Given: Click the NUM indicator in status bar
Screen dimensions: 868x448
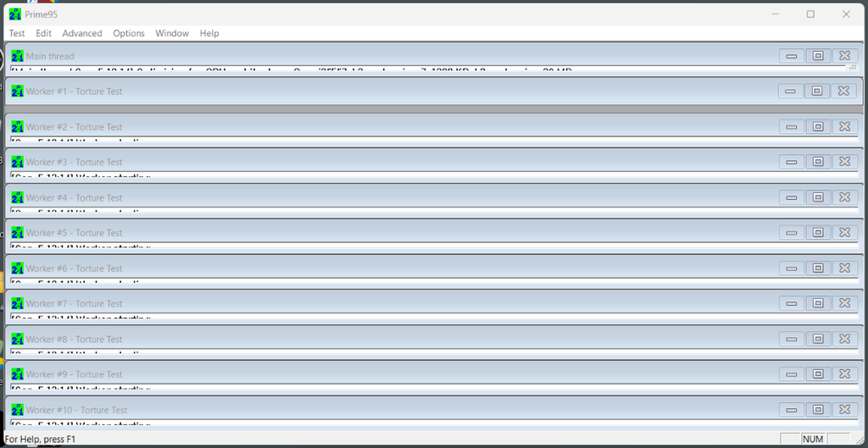Looking at the screenshot, I should tap(813, 440).
